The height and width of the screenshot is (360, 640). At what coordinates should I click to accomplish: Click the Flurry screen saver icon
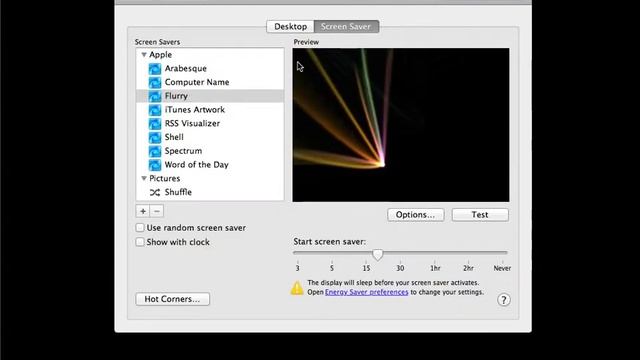(155, 96)
